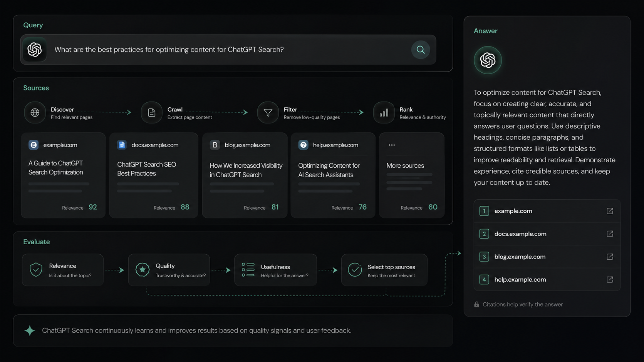Click the search magnifier button in query bar
Viewport: 644px width, 362px height.
tap(420, 50)
